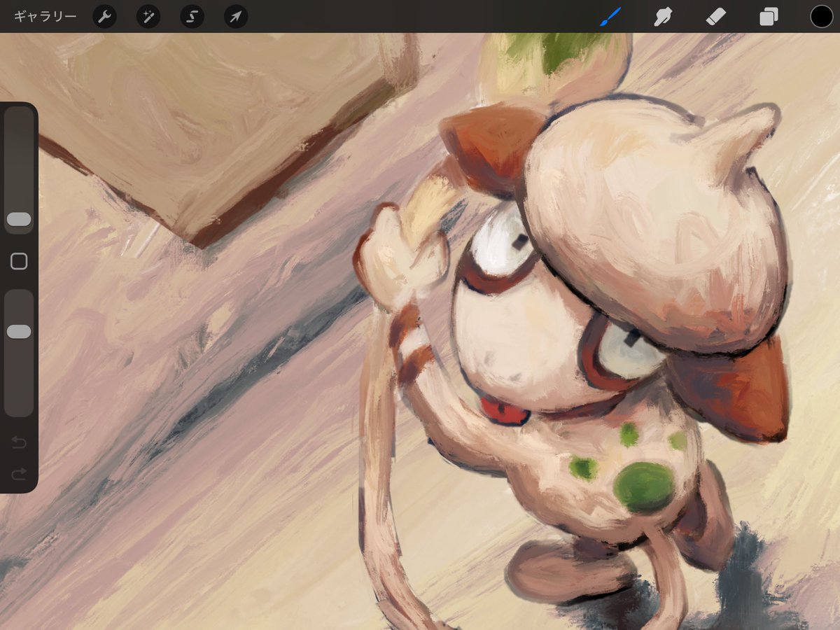Open the Adjustments magic wand menu
The image size is (840, 630).
(x=148, y=16)
